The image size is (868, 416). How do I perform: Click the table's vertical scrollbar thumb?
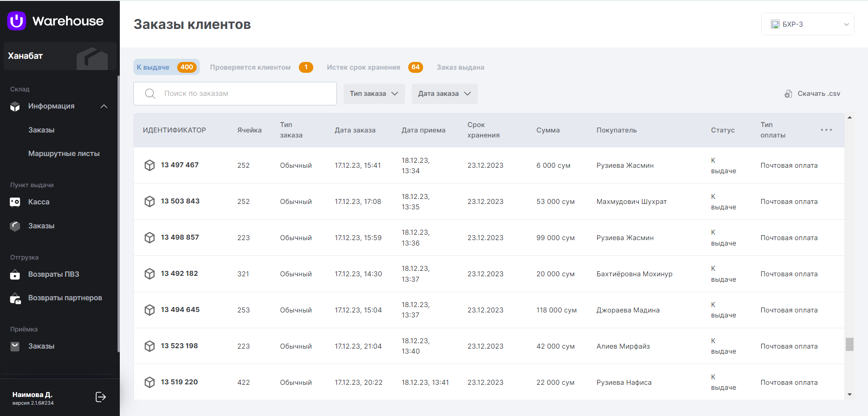849,344
